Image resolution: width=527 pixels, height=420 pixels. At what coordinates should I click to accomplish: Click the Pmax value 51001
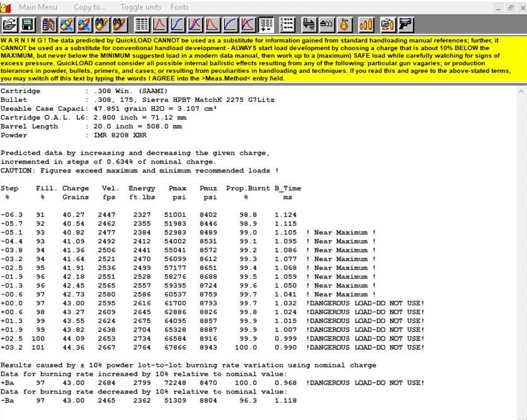pos(175,215)
